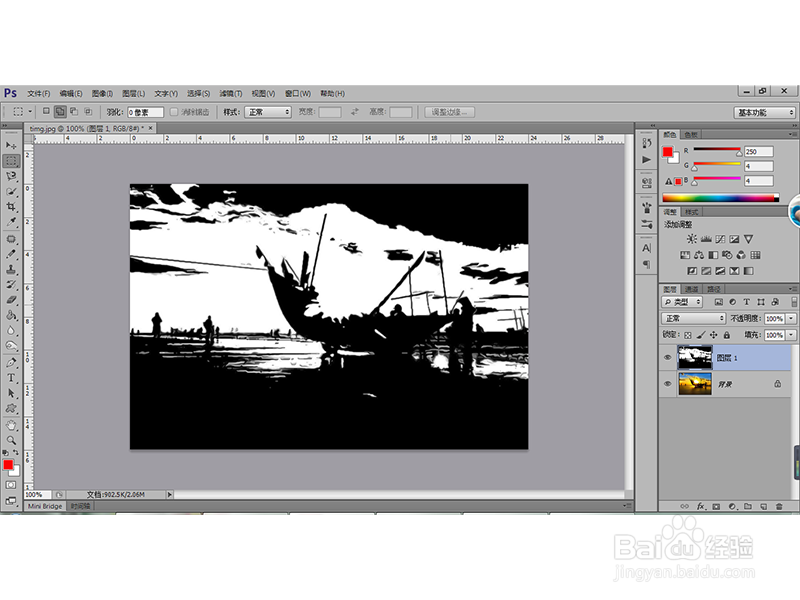Open the marquee tool preset picker arrow
The image size is (800, 600).
pos(30,111)
